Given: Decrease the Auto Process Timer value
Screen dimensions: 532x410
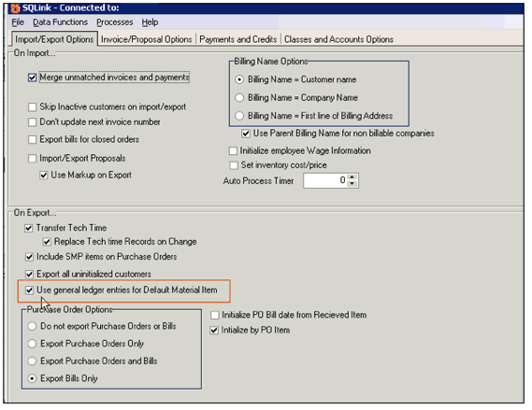Looking at the screenshot, I should [352, 184].
